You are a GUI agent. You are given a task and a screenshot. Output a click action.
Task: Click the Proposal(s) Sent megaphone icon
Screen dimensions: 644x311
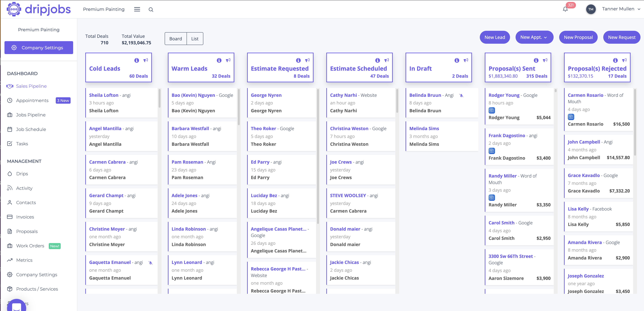point(545,60)
